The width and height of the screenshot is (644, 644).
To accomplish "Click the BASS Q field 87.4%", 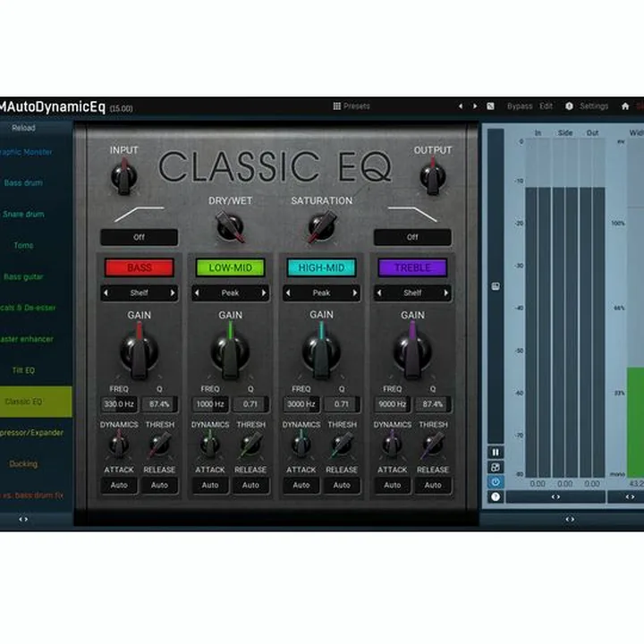I will pyautogui.click(x=159, y=404).
